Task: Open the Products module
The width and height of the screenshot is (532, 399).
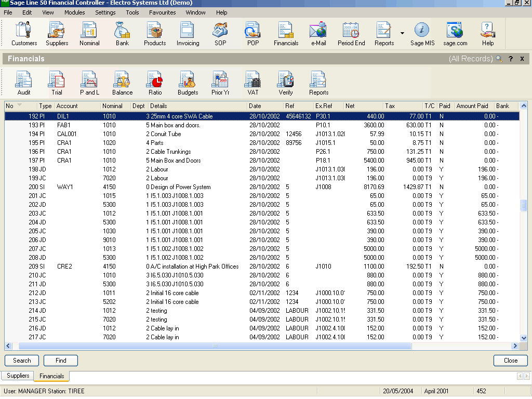Action: click(155, 34)
